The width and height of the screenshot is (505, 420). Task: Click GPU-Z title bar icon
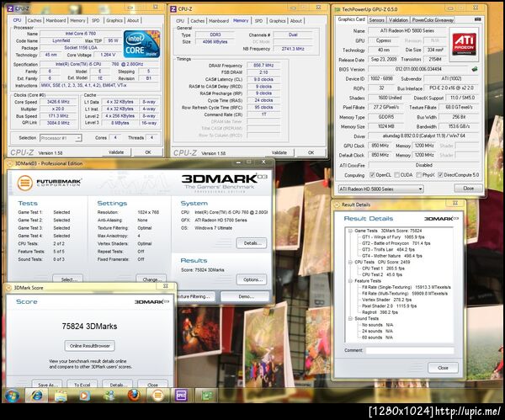[x=338, y=9]
